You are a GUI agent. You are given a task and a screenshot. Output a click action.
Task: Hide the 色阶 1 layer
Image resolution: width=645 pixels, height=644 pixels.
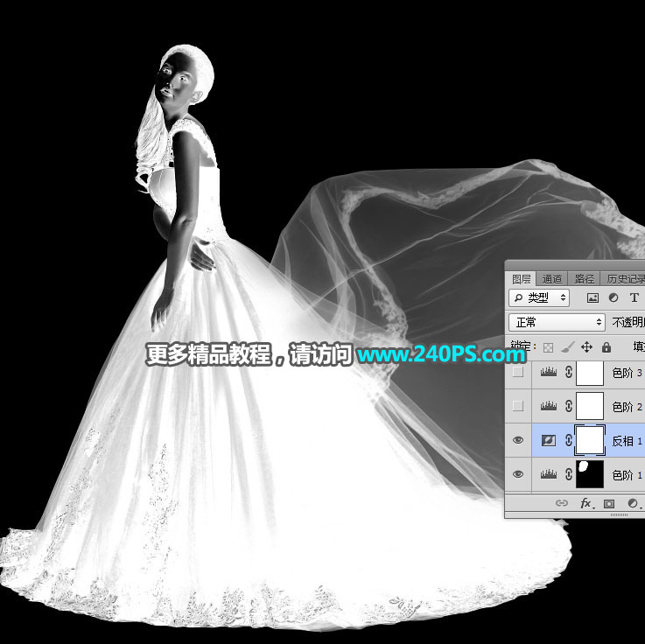(518, 474)
